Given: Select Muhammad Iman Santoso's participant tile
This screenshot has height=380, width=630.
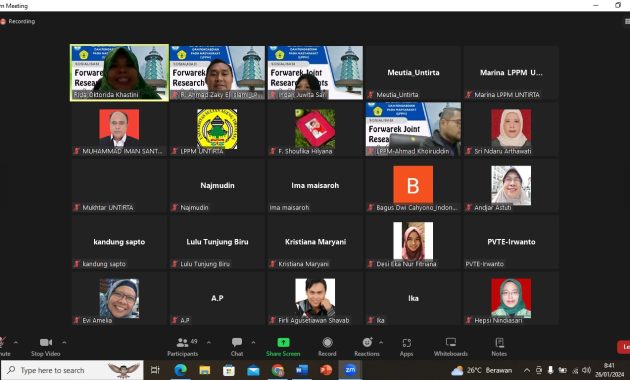Looking at the screenshot, I should point(119,129).
